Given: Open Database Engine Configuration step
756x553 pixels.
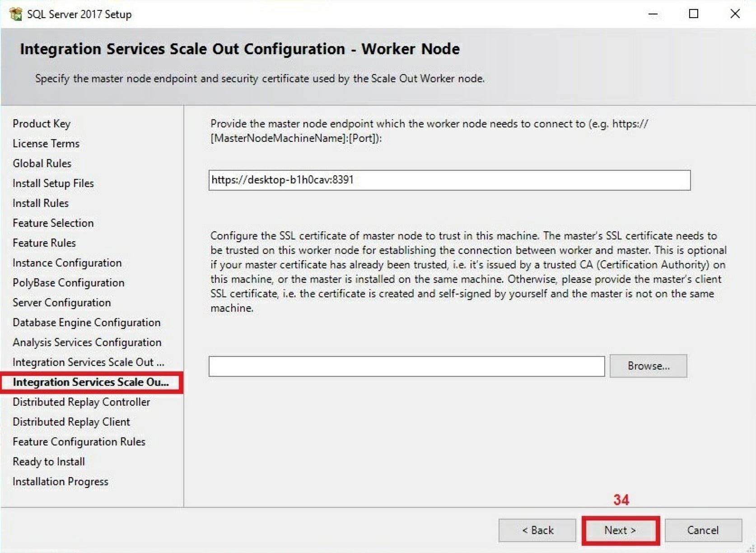Looking at the screenshot, I should [87, 323].
